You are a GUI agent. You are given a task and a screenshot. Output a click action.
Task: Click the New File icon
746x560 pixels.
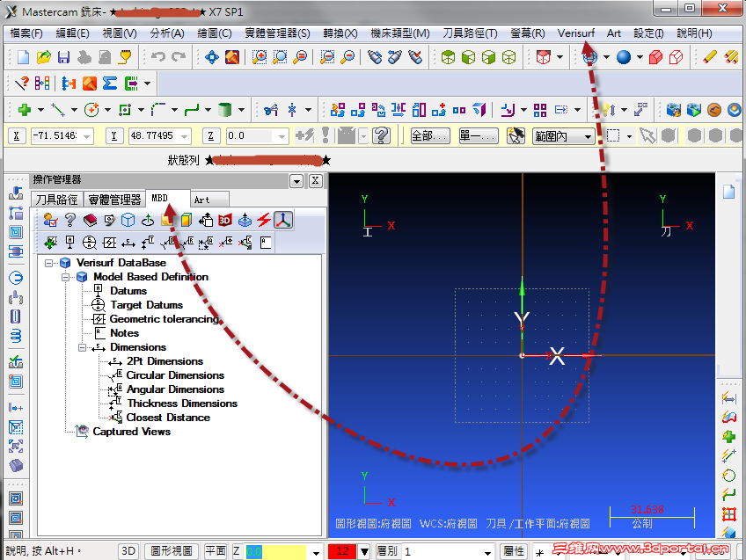coord(23,57)
